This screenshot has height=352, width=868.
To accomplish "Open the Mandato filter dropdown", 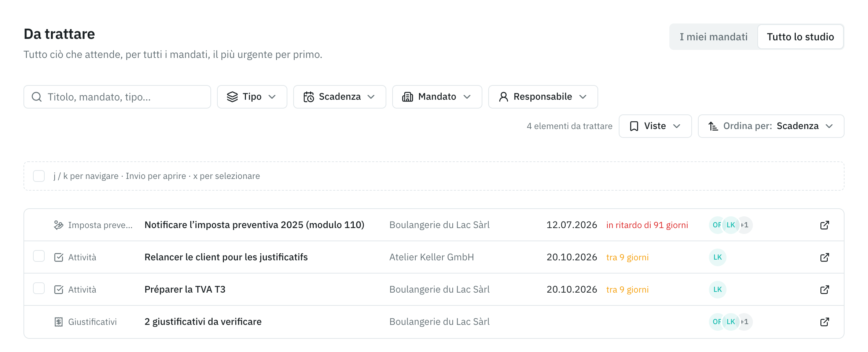I will [x=437, y=97].
